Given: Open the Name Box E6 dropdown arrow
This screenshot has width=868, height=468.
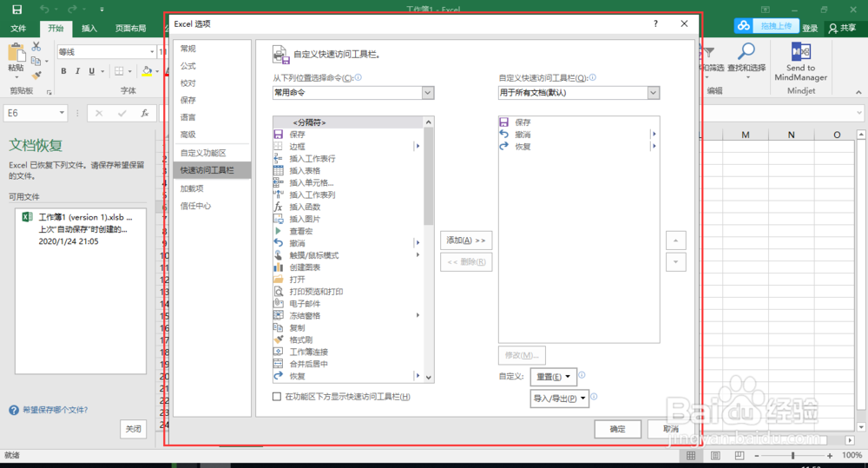Looking at the screenshot, I should coord(62,113).
